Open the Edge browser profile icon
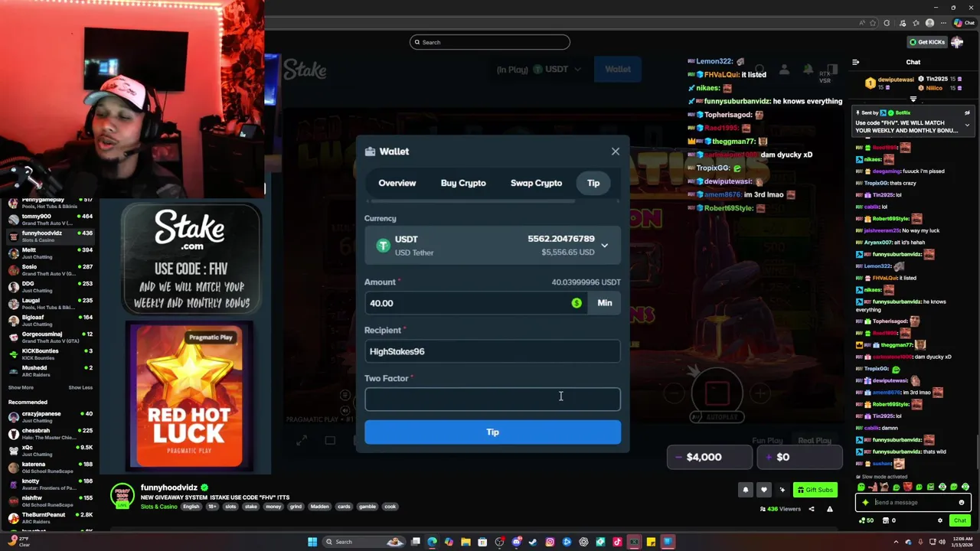The height and width of the screenshot is (551, 980). [929, 23]
